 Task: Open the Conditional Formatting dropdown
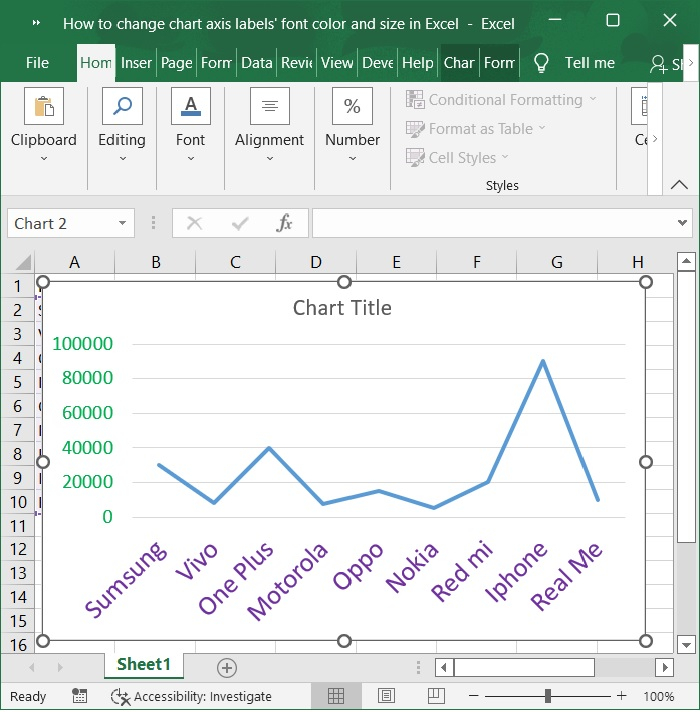pos(593,99)
